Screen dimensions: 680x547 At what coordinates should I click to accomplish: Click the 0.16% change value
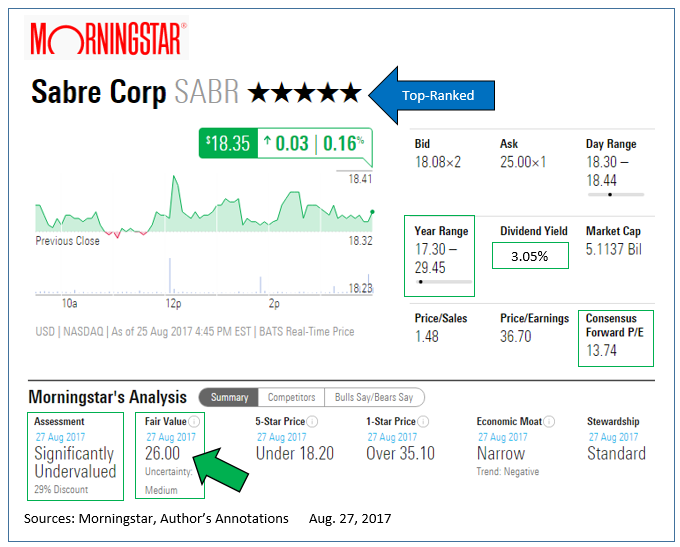(343, 143)
